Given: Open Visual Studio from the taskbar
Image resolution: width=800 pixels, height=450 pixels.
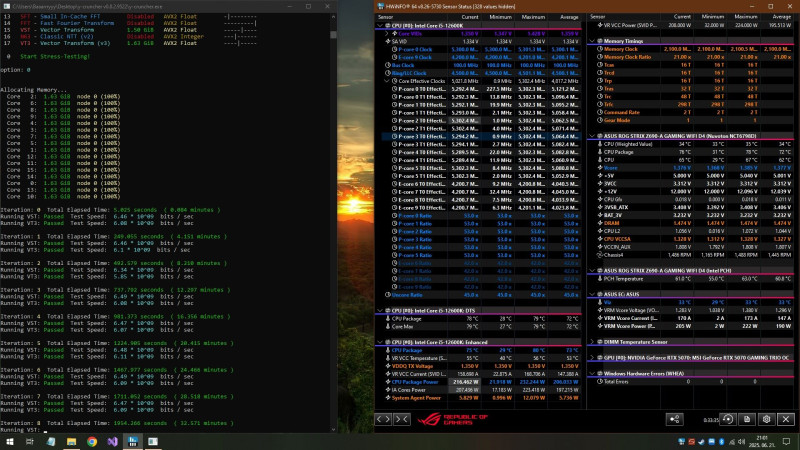Looking at the screenshot, I should pos(112,441).
